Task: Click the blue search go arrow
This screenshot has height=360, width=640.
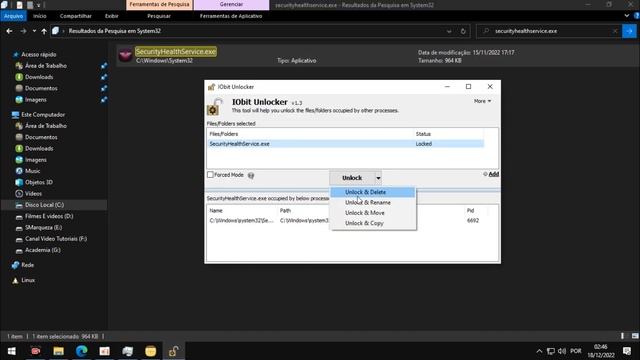Action: 629,31
